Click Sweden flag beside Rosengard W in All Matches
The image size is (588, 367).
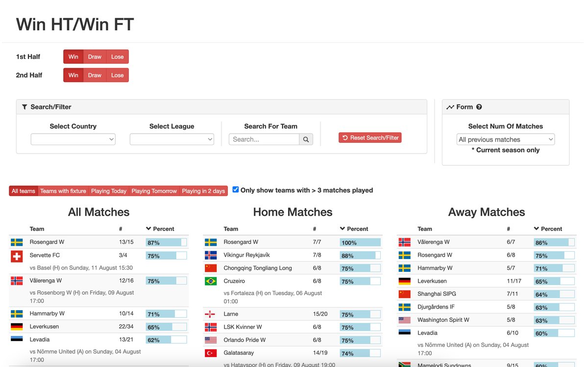17,242
